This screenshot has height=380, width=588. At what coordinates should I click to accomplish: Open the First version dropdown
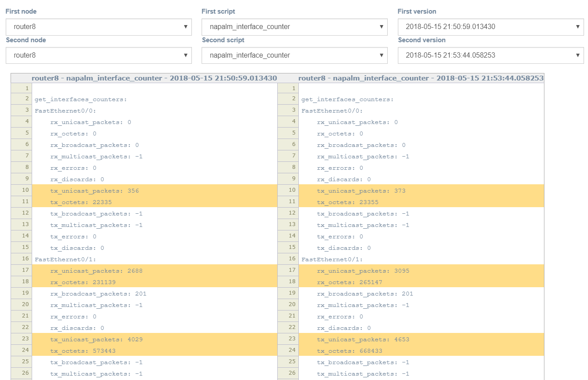click(x=491, y=27)
